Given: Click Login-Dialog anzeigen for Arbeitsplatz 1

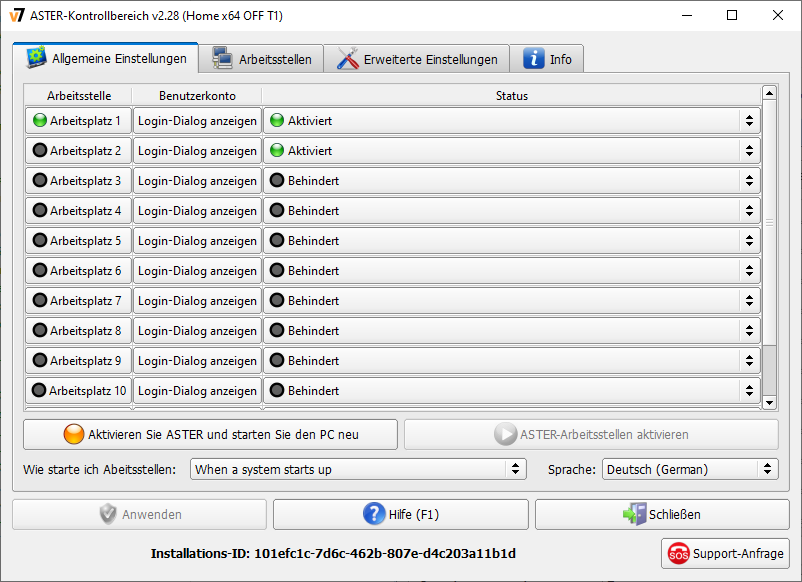Looking at the screenshot, I should click(197, 121).
